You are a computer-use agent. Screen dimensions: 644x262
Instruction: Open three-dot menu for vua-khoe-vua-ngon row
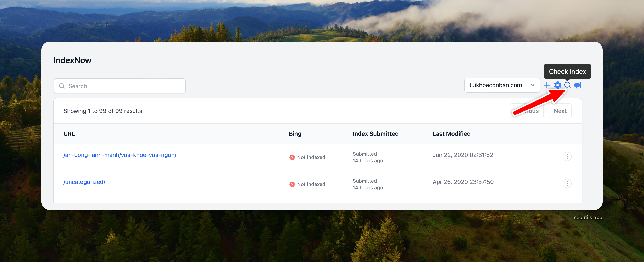(x=567, y=157)
